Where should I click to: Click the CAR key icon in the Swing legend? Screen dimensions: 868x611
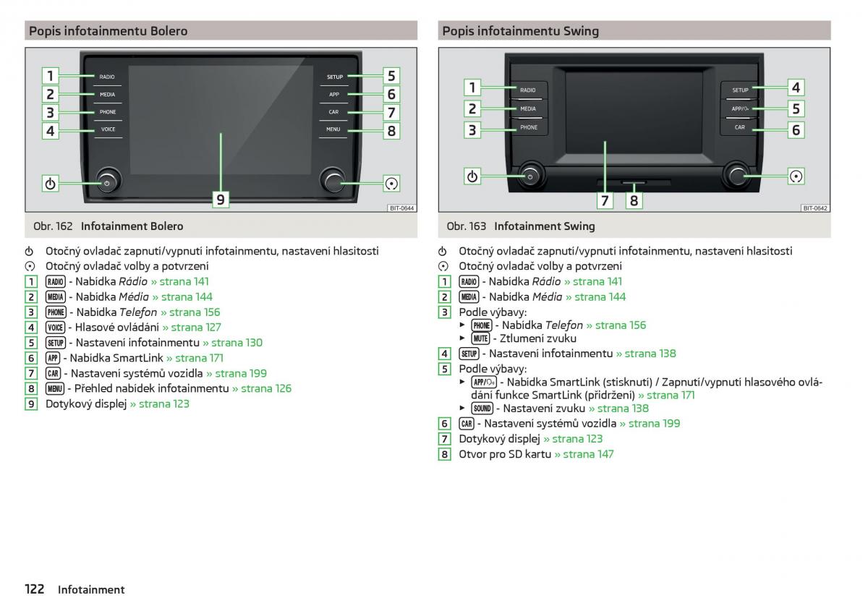coord(467,424)
